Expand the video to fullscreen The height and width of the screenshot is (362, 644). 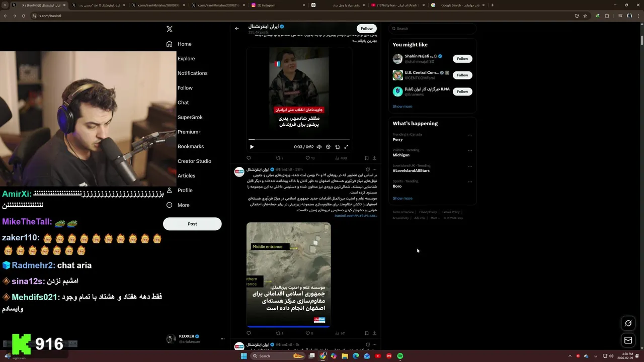346,147
